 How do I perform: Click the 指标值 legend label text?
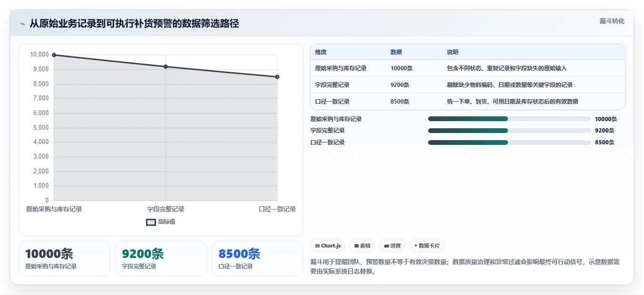tap(166, 222)
